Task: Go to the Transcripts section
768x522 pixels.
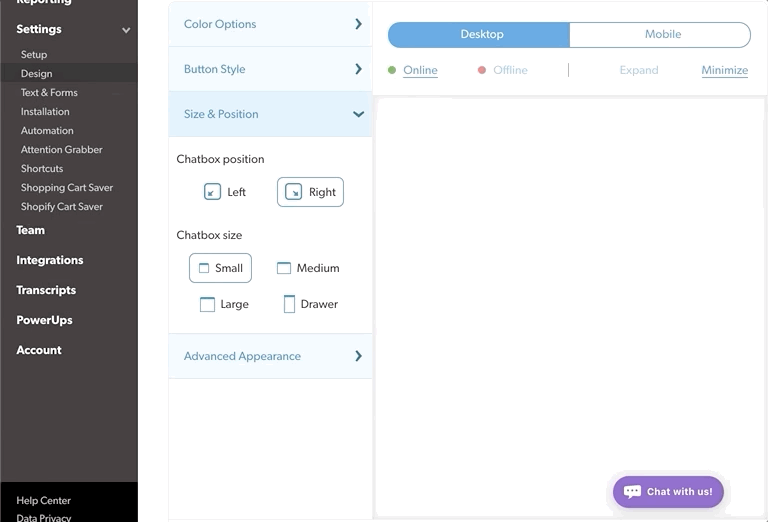Action: click(46, 290)
